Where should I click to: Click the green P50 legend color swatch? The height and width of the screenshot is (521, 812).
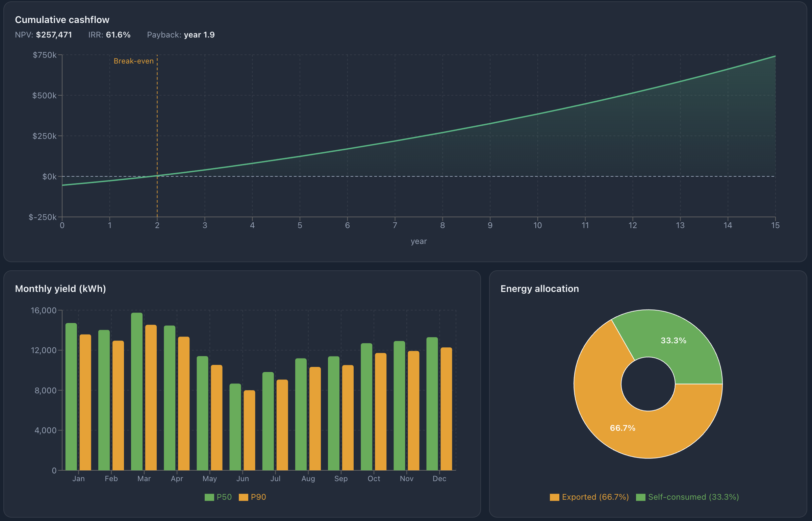pos(209,497)
